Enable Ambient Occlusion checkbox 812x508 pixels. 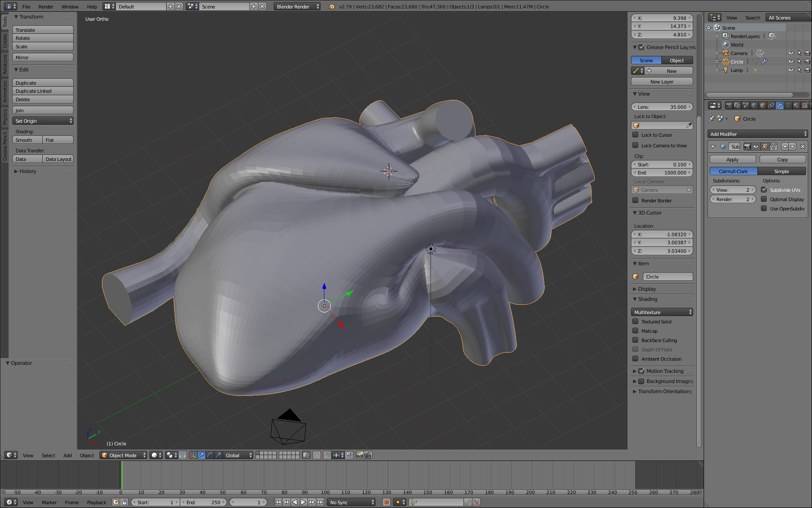click(635, 359)
